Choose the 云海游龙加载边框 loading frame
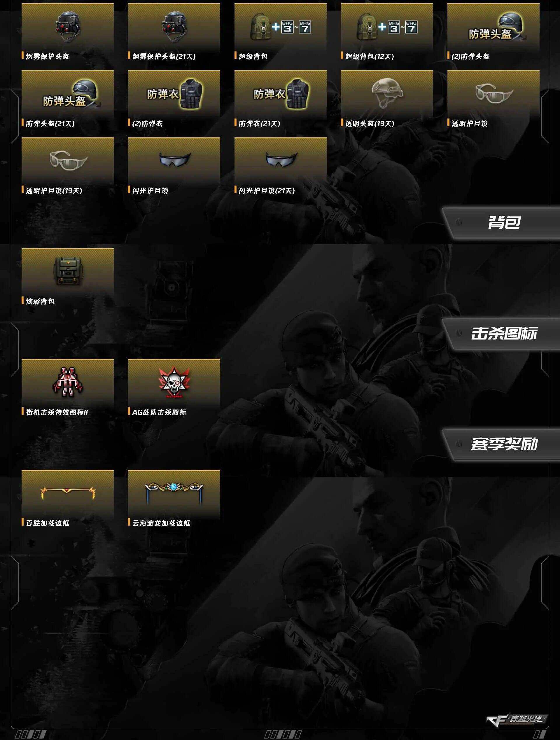The width and height of the screenshot is (560, 740). coord(174,499)
